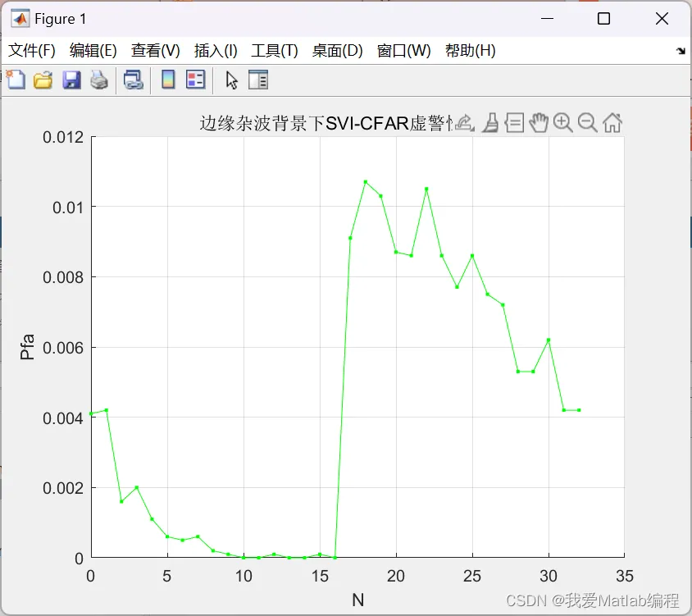
Task: Click the N x-axis label
Action: click(358, 600)
